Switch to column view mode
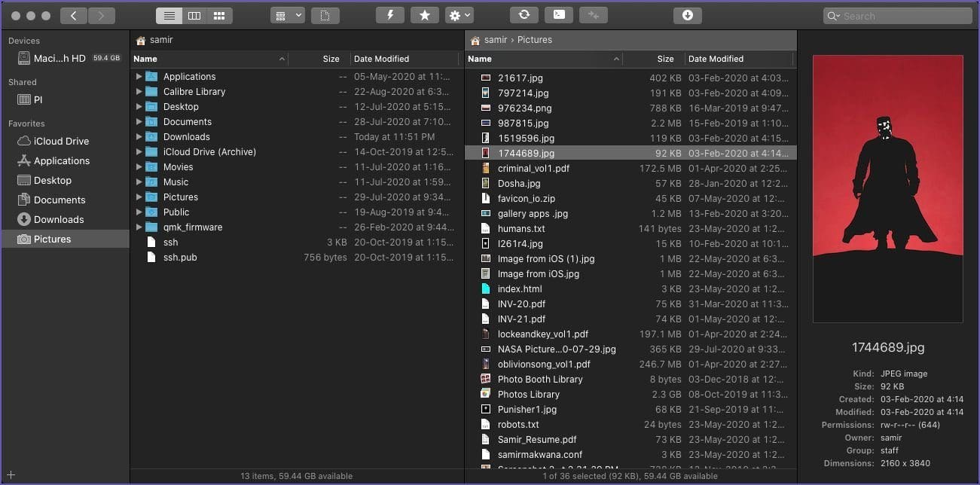The image size is (980, 485). point(194,15)
